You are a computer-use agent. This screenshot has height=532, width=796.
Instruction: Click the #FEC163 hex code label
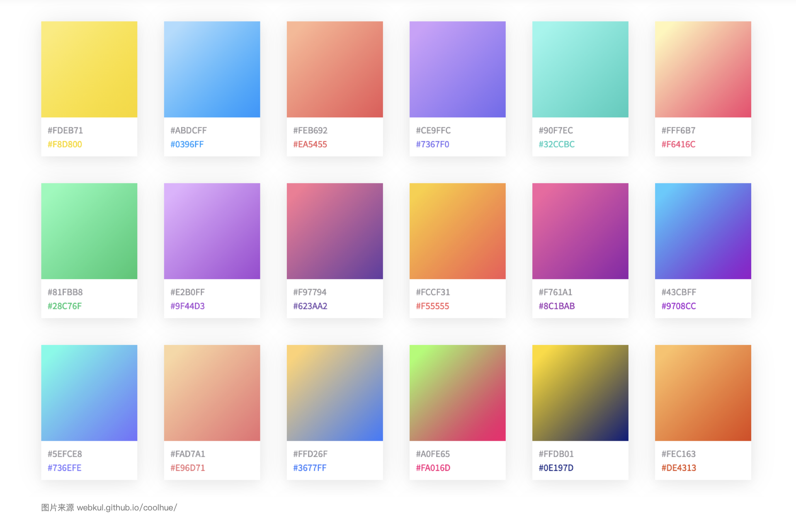678,454
